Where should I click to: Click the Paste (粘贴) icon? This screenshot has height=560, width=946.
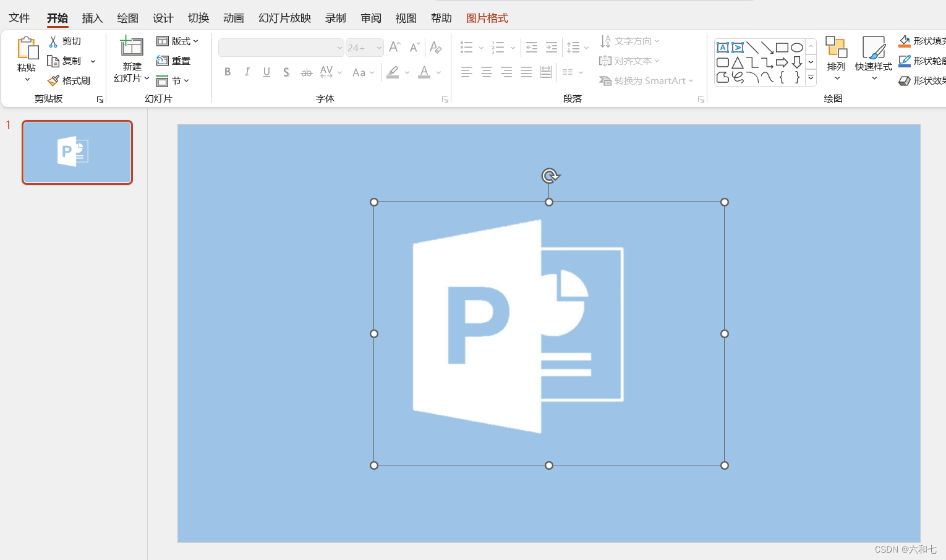click(x=27, y=48)
